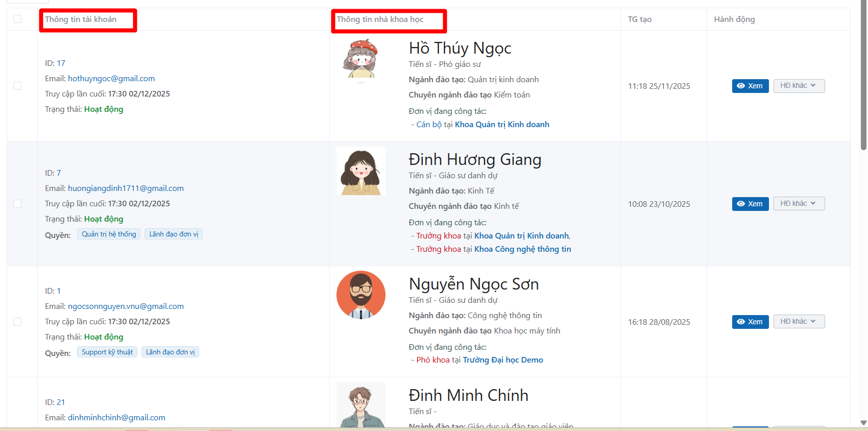This screenshot has height=431, width=868.
Task: Tick the select-all checkbox in table header
Action: click(x=17, y=19)
